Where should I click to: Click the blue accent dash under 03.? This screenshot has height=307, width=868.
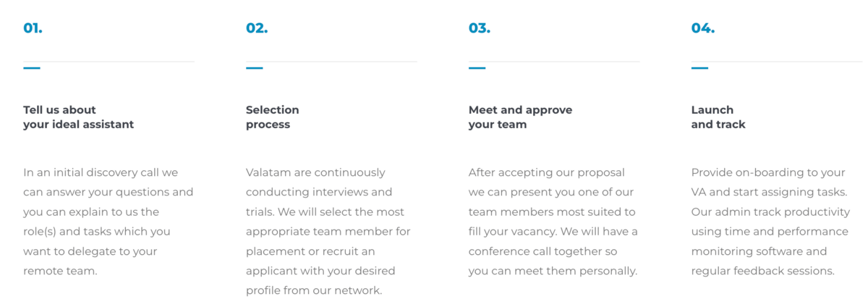click(x=477, y=68)
